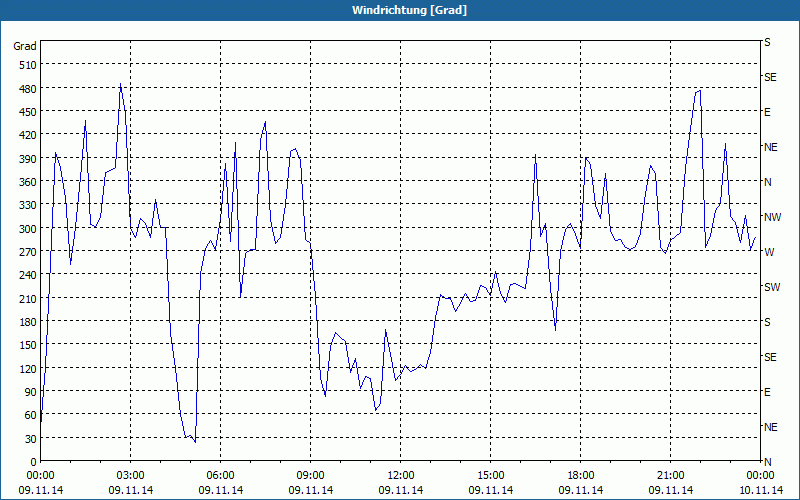Click the 'Grad' y-axis unit label
The width and height of the screenshot is (800, 500).
24,46
